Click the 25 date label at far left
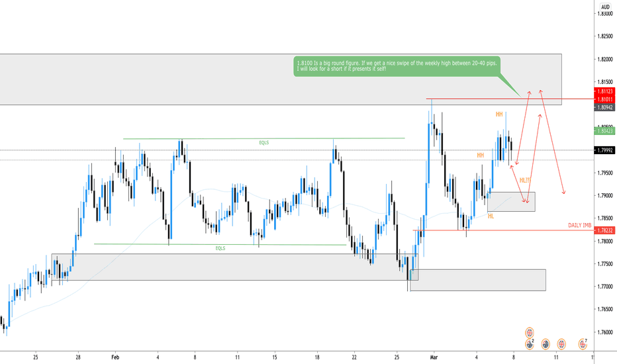Image resolution: width=617 pixels, height=364 pixels. point(36,357)
